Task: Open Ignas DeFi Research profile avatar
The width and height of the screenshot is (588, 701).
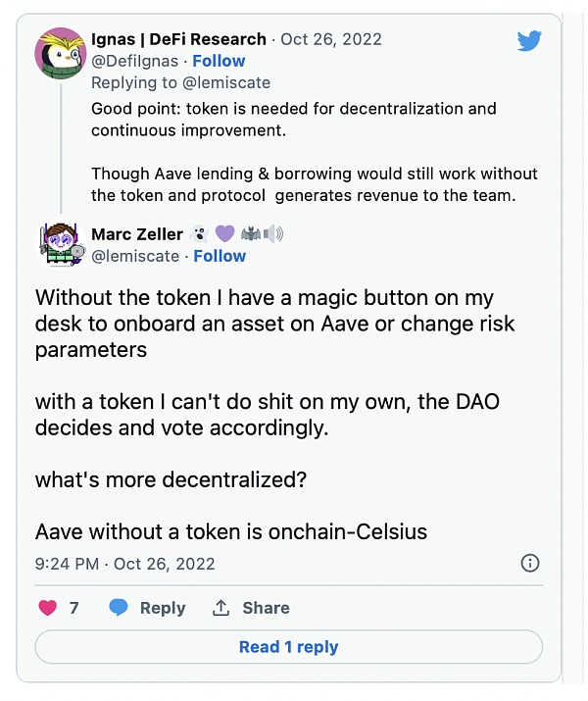Action: click(60, 53)
